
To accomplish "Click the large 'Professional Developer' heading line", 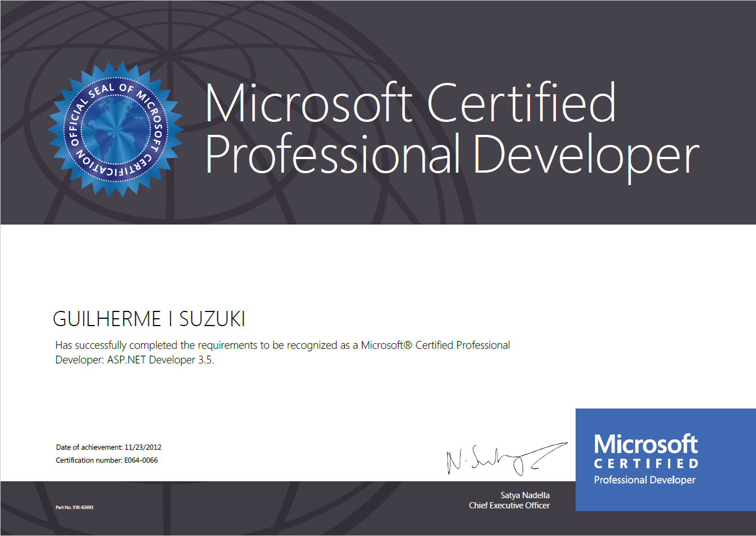I will click(452, 155).
